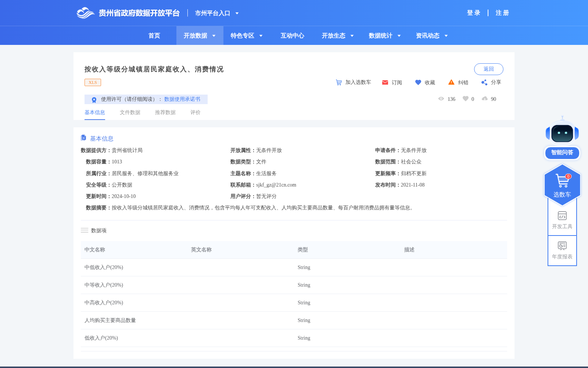This screenshot has height=368, width=588.
Task: Click the warning triangle icon for 纠错
Action: click(451, 82)
